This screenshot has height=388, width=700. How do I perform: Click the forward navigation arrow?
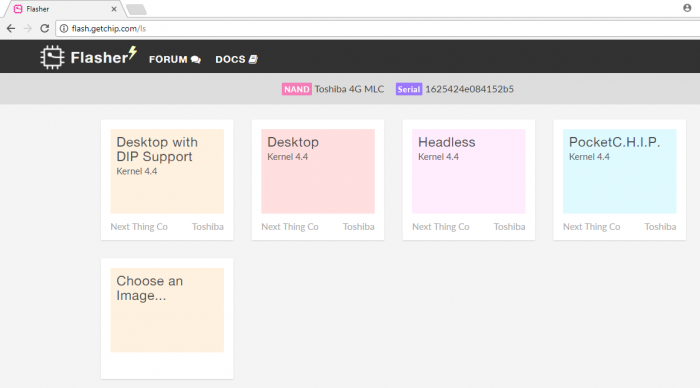point(28,29)
